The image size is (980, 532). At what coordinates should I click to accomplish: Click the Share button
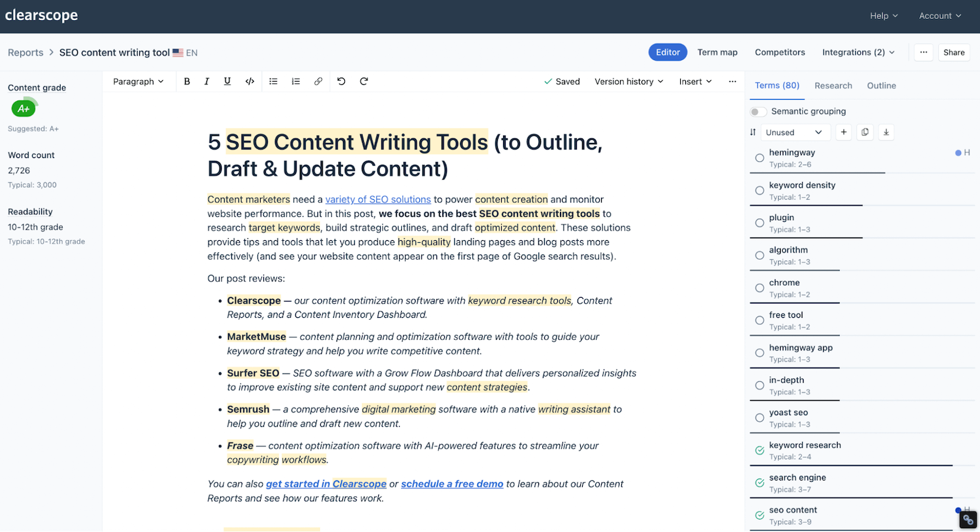pyautogui.click(x=954, y=52)
